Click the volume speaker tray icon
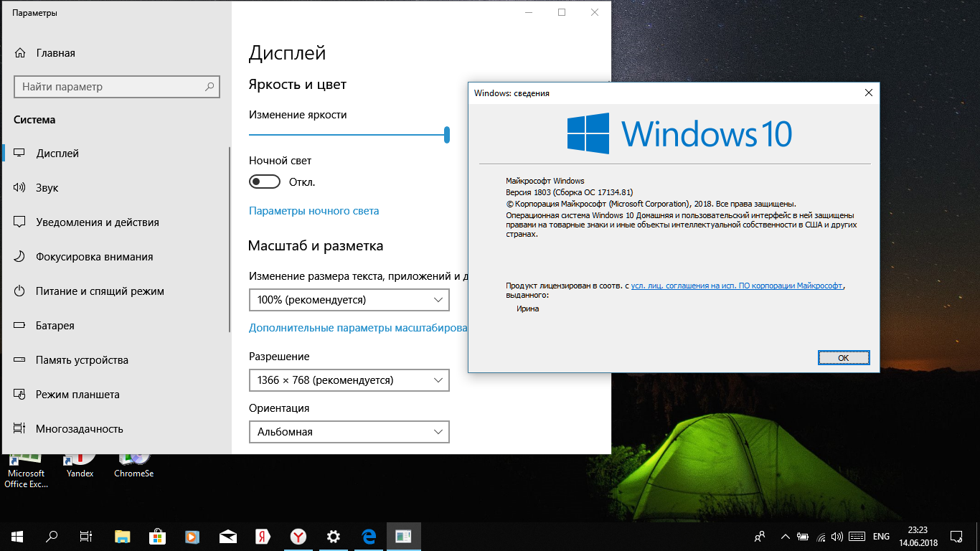Screen dimensions: 980x551 tap(837, 537)
